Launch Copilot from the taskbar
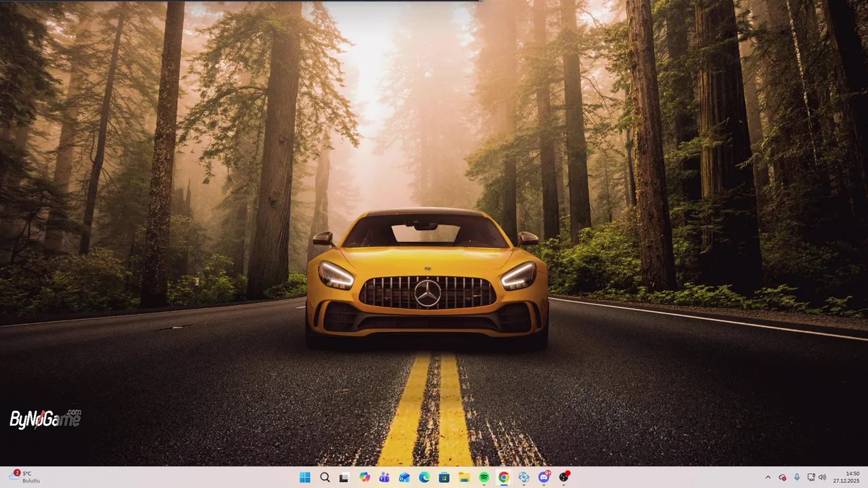Image resolution: width=868 pixels, height=488 pixels. (365, 477)
